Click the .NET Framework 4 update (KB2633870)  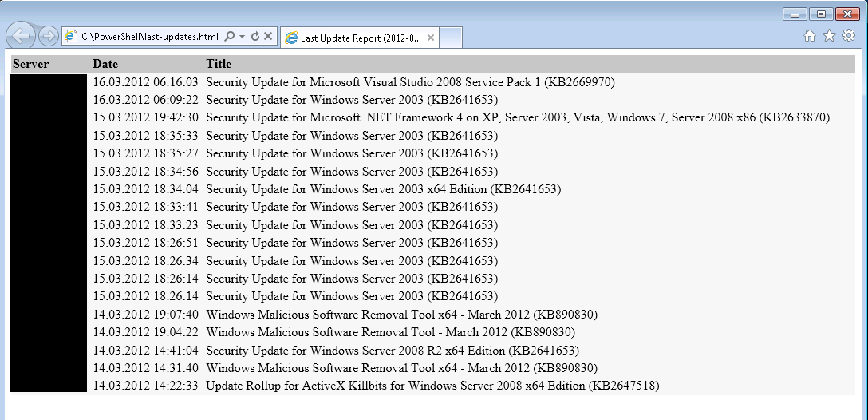pyautogui.click(x=518, y=117)
